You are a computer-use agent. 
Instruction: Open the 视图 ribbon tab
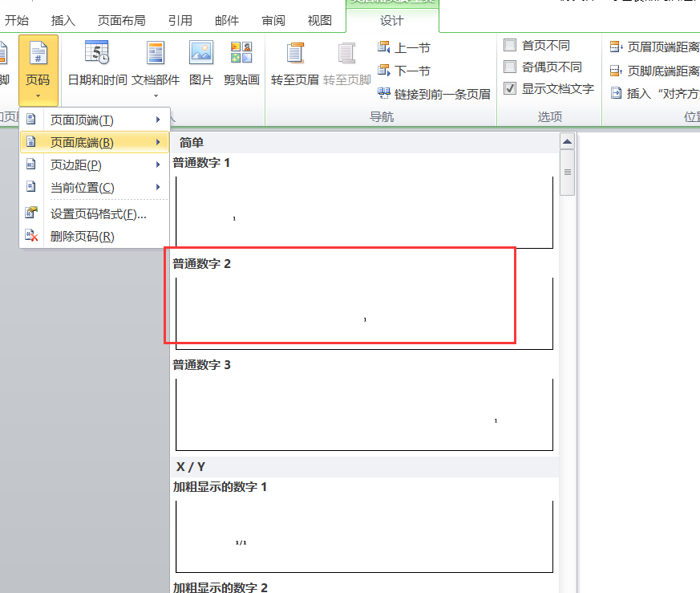320,21
